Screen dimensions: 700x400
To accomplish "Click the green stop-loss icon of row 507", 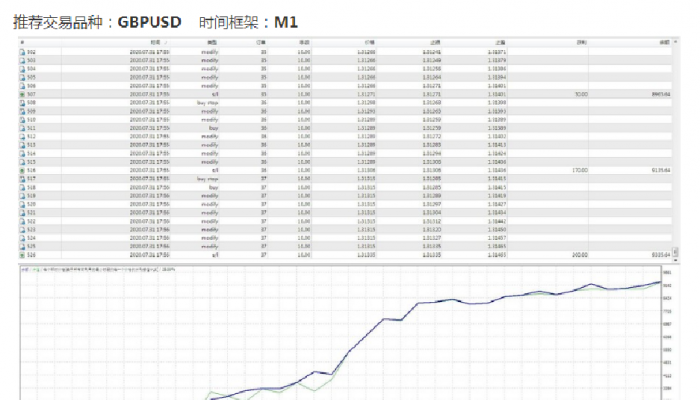I will pyautogui.click(x=22, y=95).
